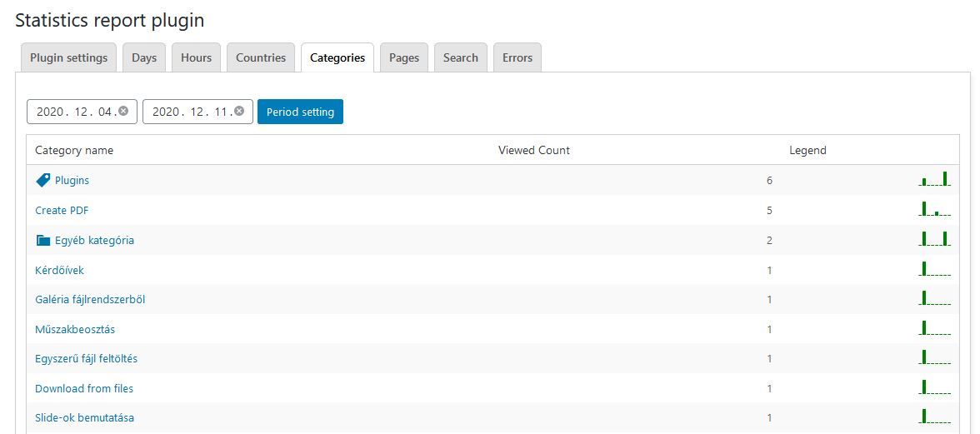This screenshot has height=434, width=980.
Task: Click the Plugins row sparkline chart
Action: (x=935, y=179)
